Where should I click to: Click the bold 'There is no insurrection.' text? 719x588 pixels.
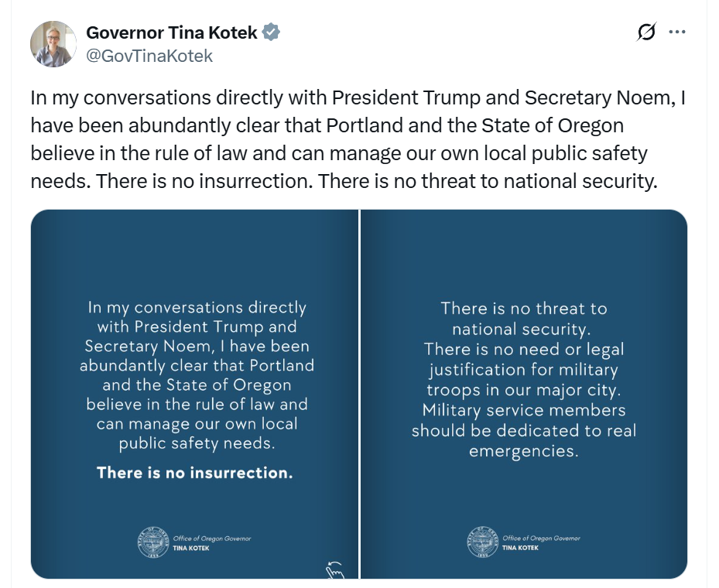195,473
